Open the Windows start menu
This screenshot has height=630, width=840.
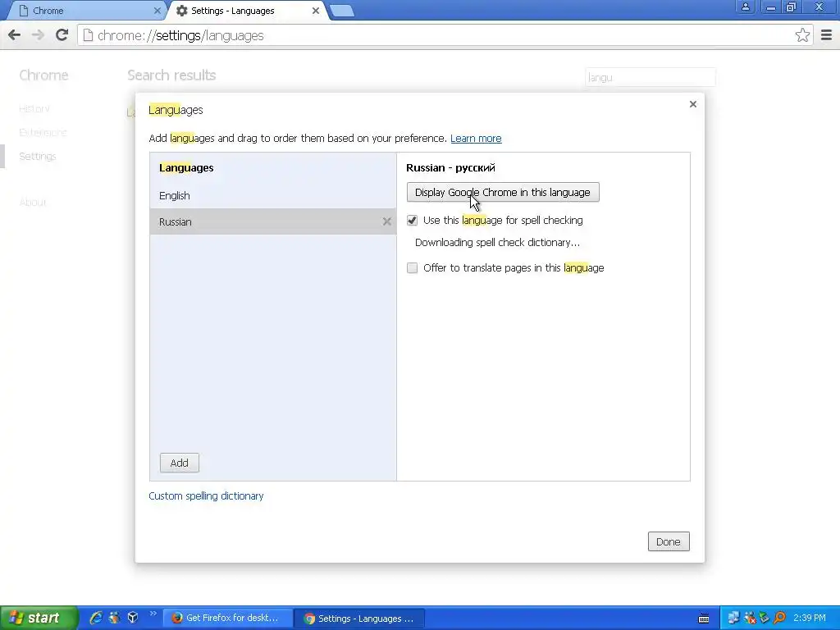pyautogui.click(x=39, y=618)
